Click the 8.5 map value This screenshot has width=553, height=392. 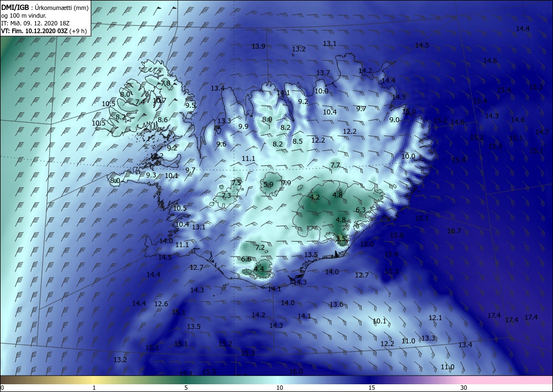298,141
